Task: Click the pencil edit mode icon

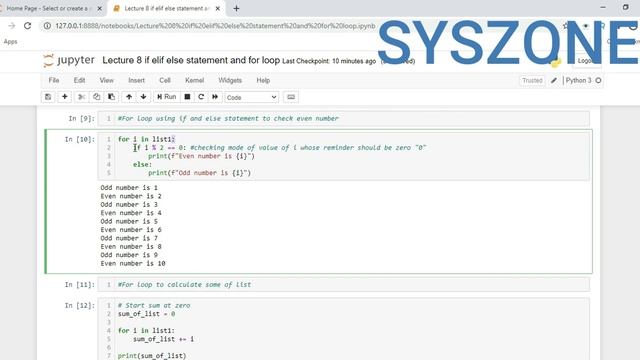Action: (554, 81)
